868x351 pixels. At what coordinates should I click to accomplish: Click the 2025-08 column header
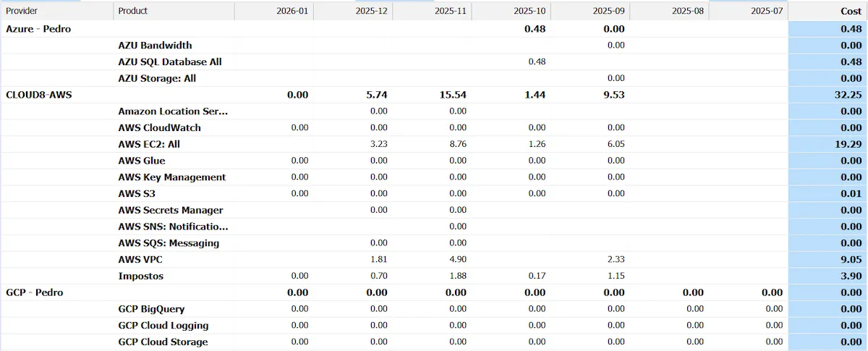pos(669,11)
